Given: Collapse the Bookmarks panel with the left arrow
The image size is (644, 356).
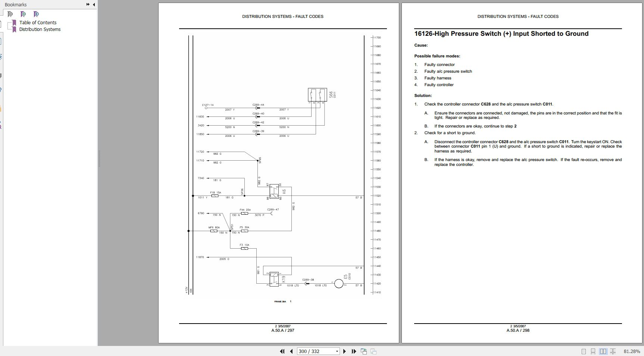Looking at the screenshot, I should tap(94, 4).
